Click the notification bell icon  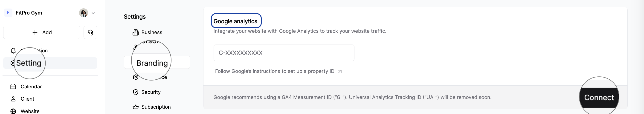tap(13, 51)
